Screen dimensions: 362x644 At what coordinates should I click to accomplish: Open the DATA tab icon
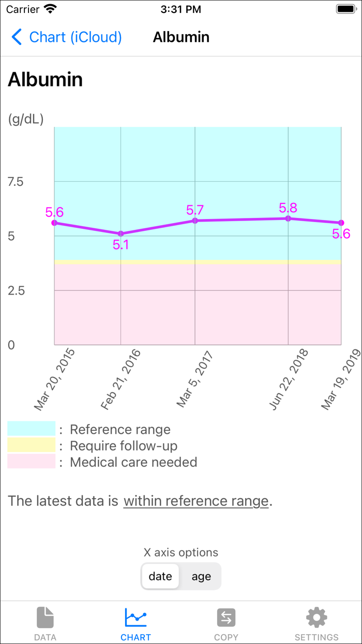click(x=45, y=617)
